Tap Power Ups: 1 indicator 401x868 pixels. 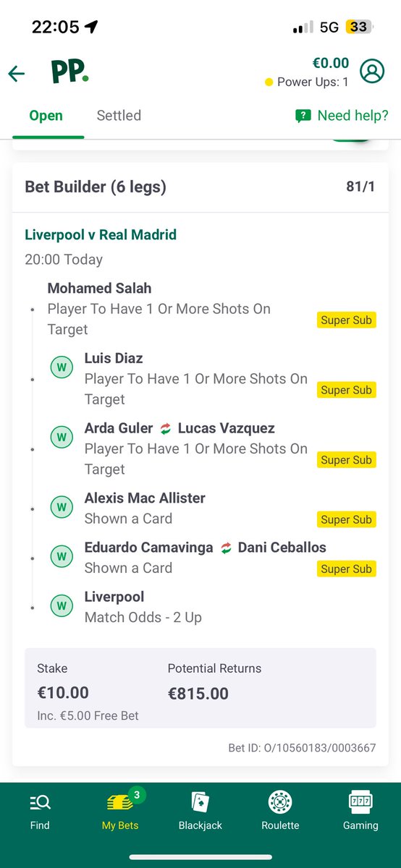click(x=307, y=82)
